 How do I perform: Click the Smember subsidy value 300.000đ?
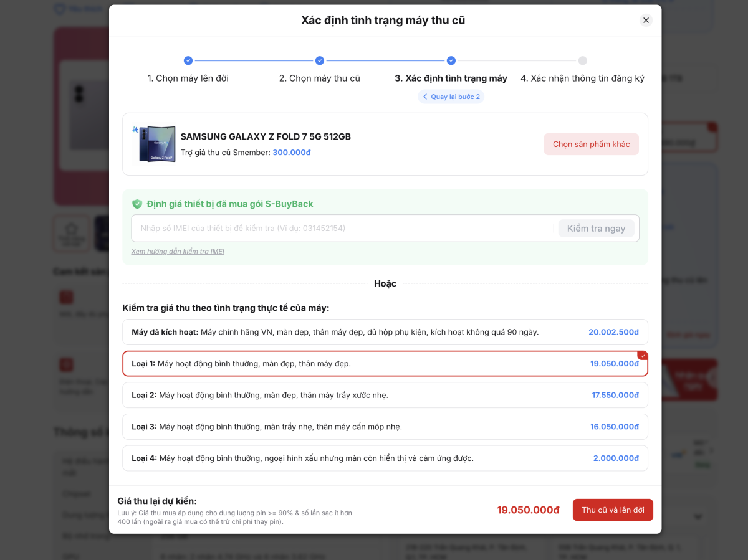(x=292, y=153)
